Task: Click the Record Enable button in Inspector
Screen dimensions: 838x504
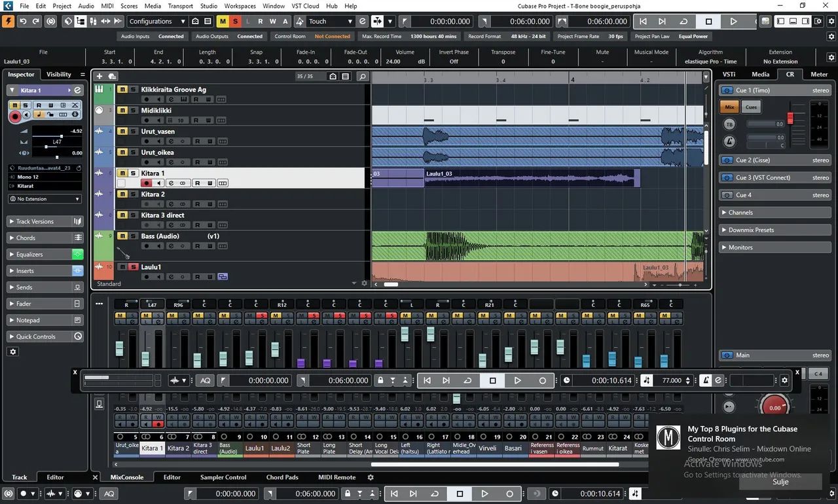Action: point(15,116)
